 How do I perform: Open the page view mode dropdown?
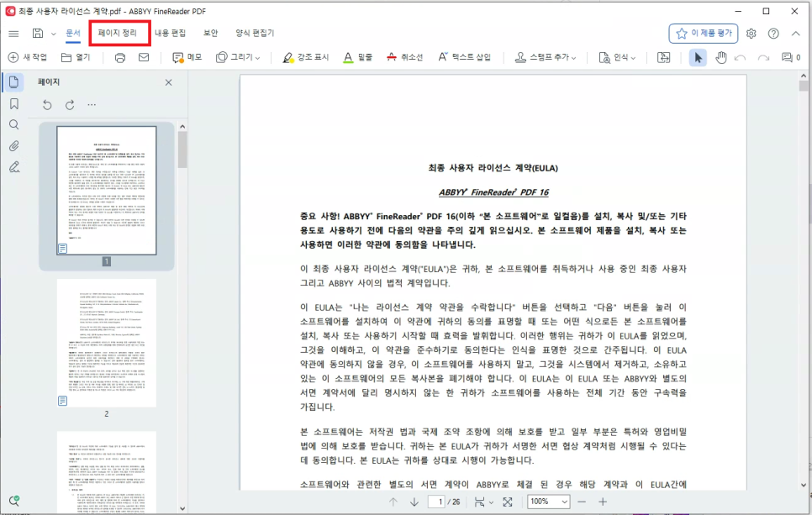click(483, 502)
